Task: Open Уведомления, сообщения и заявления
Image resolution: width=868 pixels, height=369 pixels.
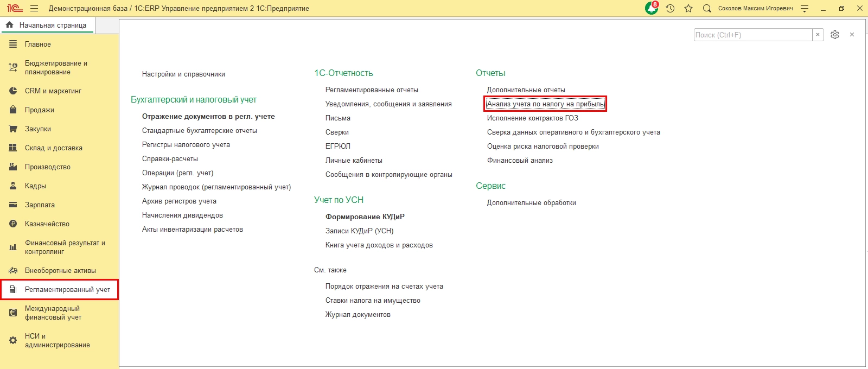Action: pos(388,104)
